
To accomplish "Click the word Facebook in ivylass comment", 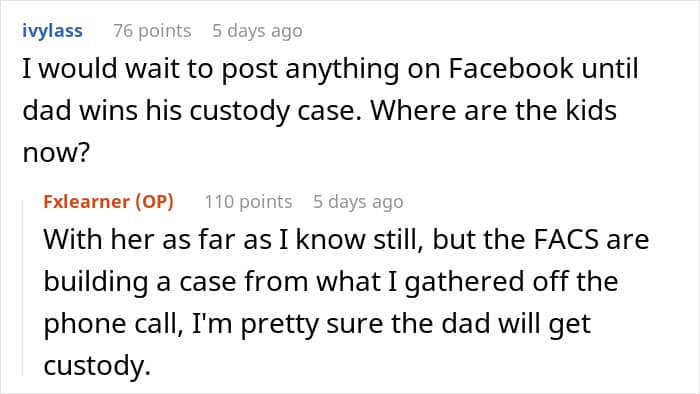I will 510,69.
